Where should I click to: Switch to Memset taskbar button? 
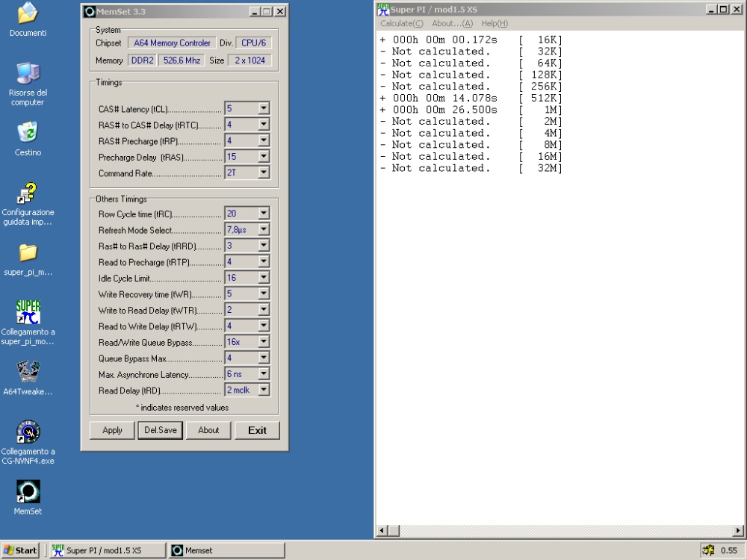(x=227, y=550)
